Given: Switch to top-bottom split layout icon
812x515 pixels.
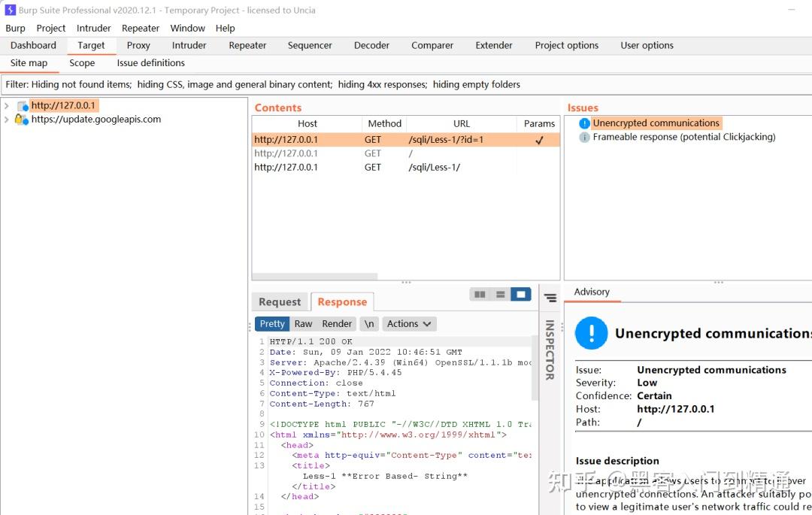Looking at the screenshot, I should pos(500,295).
